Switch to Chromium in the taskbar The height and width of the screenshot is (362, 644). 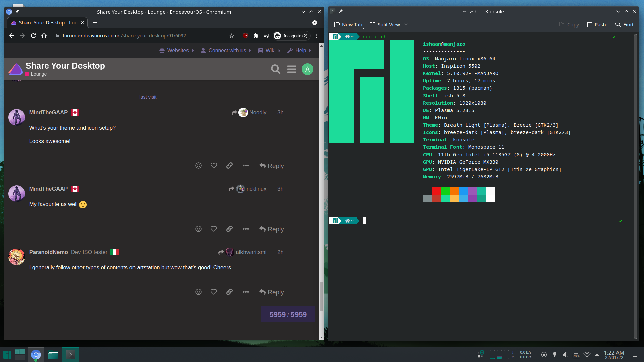pyautogui.click(x=36, y=355)
